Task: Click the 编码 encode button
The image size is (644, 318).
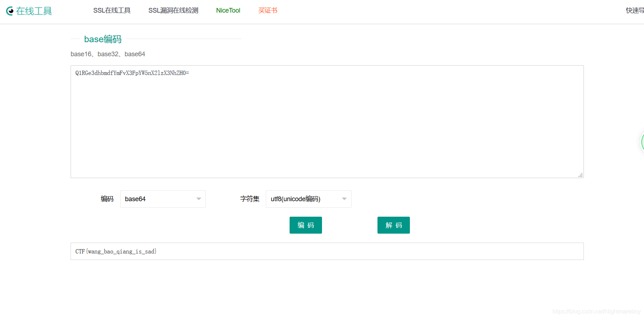Action: pos(306,225)
